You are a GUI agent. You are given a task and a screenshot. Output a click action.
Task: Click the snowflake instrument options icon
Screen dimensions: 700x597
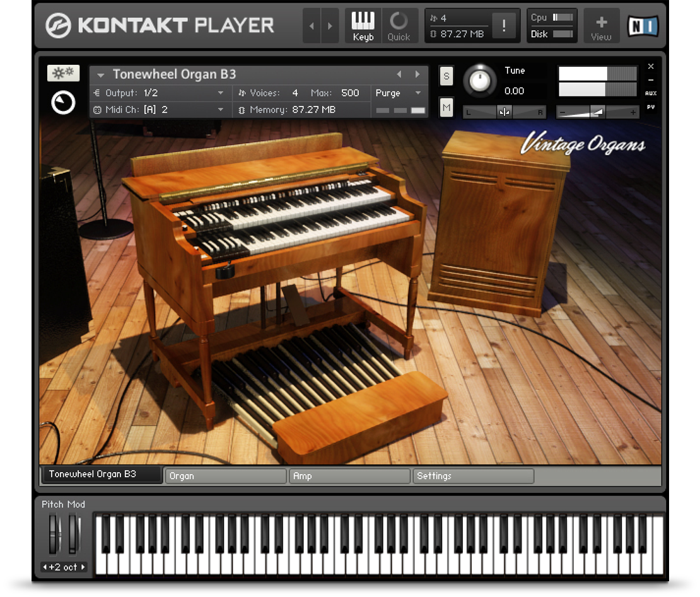click(63, 73)
